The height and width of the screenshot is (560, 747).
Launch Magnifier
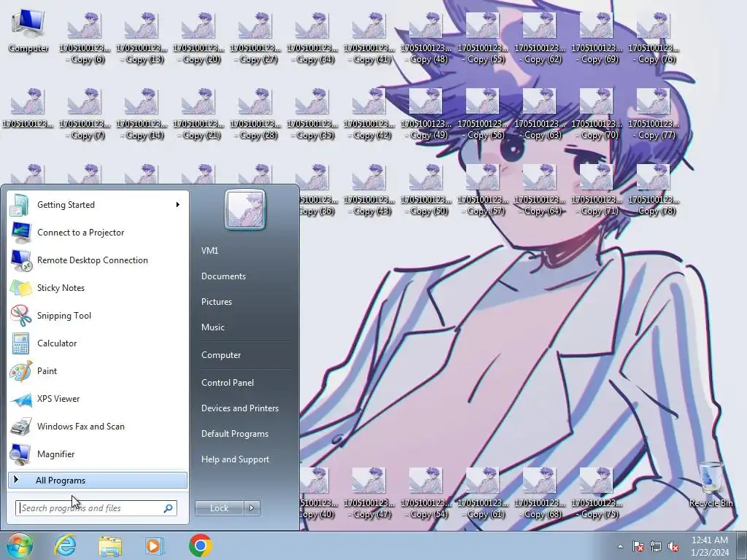[x=98, y=454]
